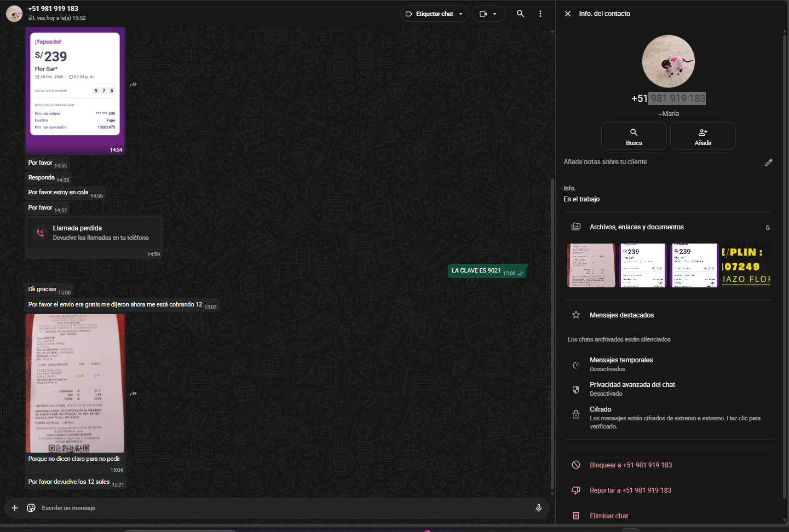Click Bloquear a +51 981 919 183
Image resolution: width=789 pixels, height=532 pixels.
630,465
